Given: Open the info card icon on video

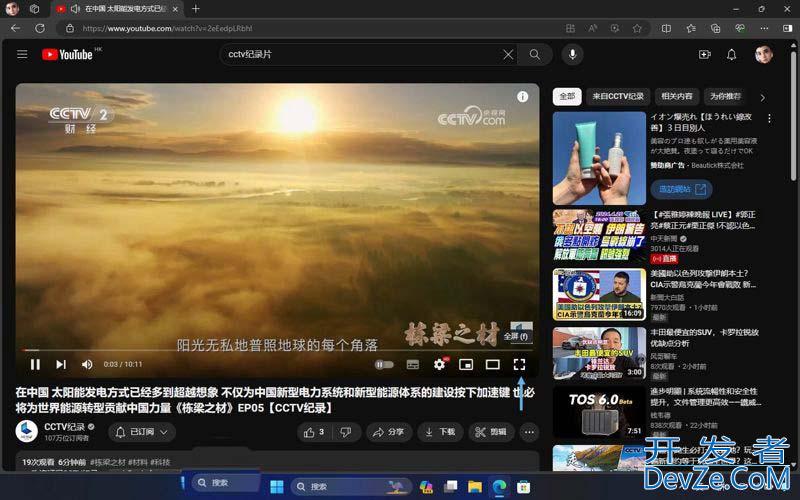Looking at the screenshot, I should pos(522,96).
